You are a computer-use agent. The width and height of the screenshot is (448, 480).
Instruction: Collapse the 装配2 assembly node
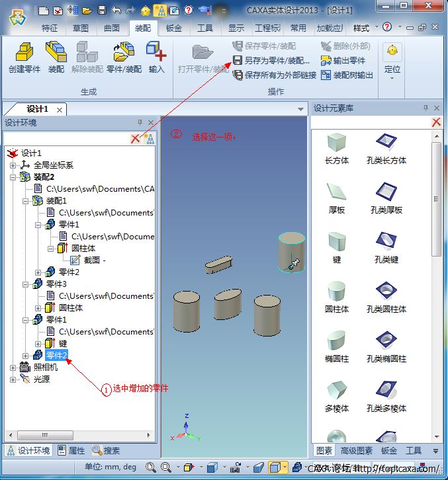[x=13, y=177]
